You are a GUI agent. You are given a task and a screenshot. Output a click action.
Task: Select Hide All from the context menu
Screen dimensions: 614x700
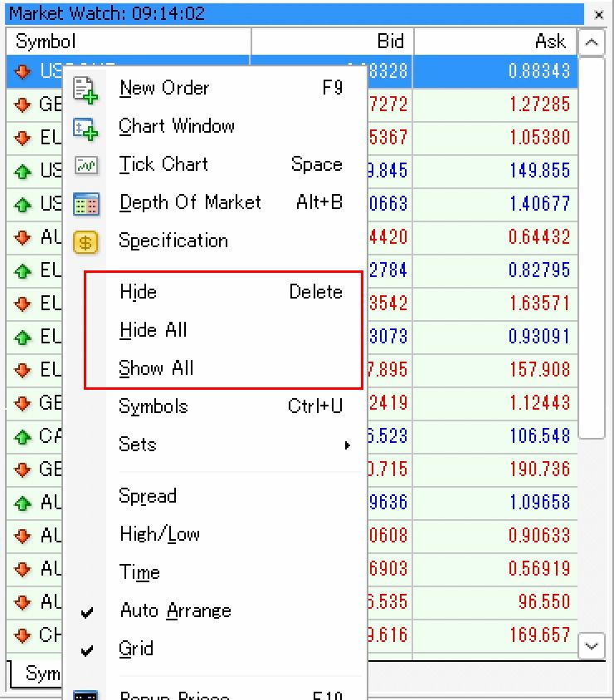(153, 331)
